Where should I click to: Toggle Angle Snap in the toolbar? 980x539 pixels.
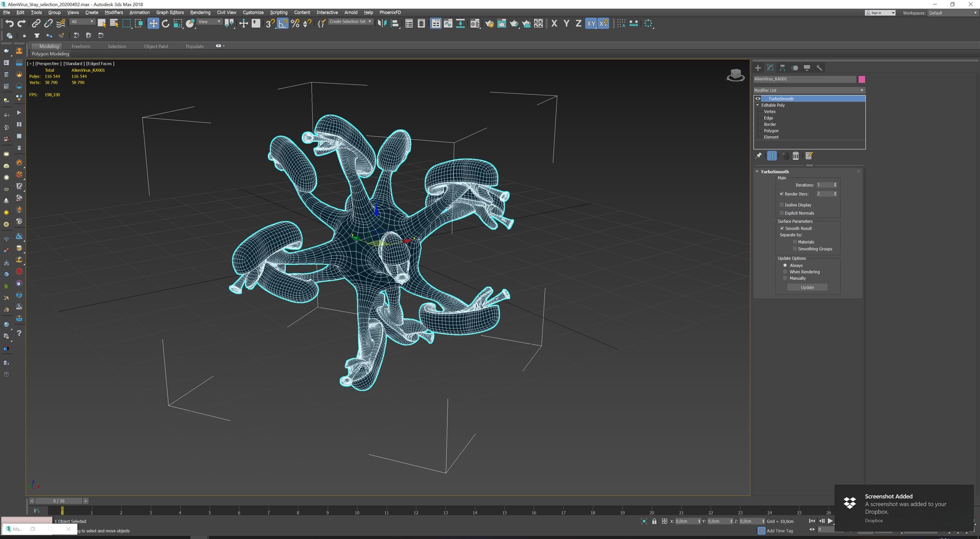[x=283, y=23]
